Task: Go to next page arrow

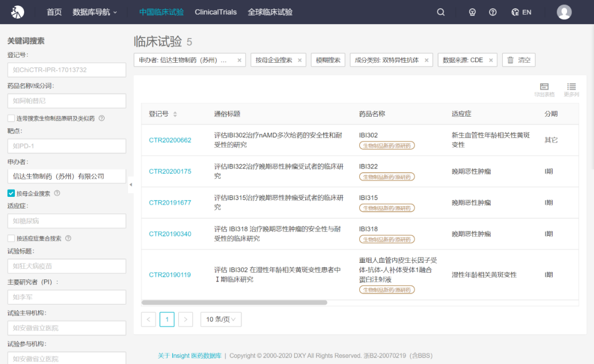Action: [x=186, y=319]
